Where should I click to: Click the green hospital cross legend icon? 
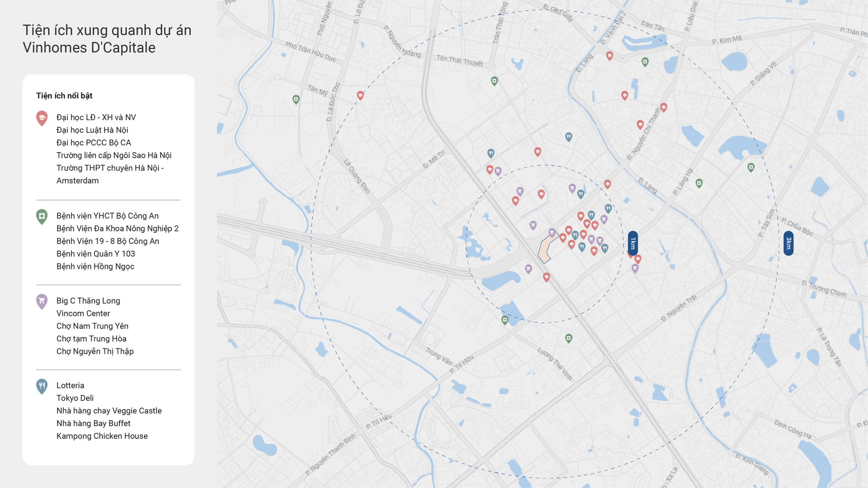point(42,217)
